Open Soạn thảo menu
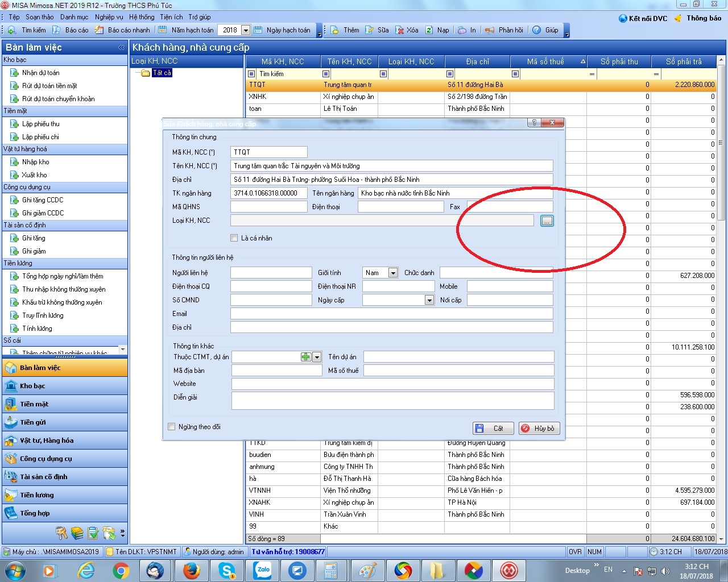 tap(40, 17)
